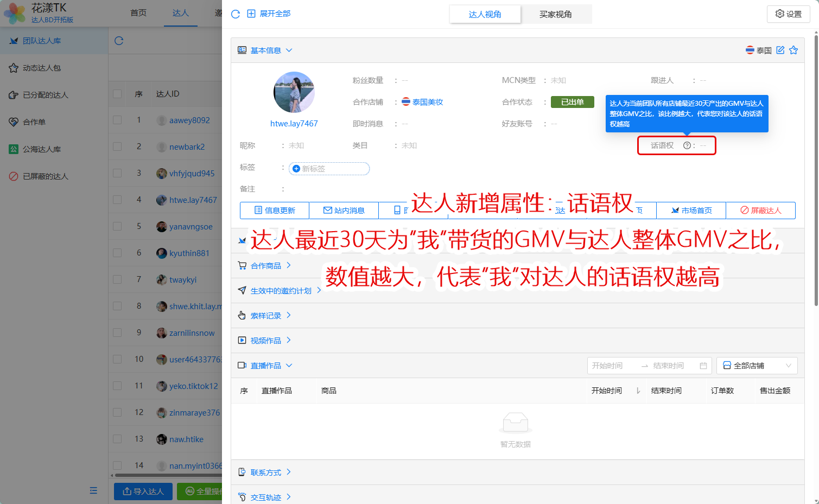Open the 全部店铺 shop dropdown

[x=757, y=366]
